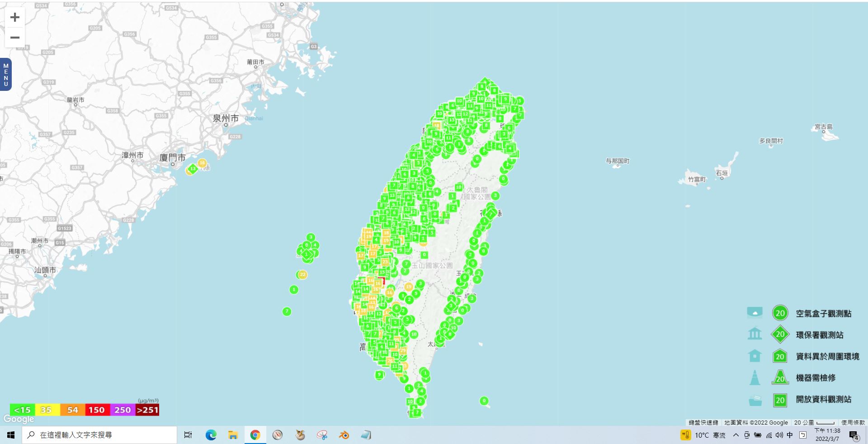
Task: Zoom out the map with minus button
Action: point(15,38)
